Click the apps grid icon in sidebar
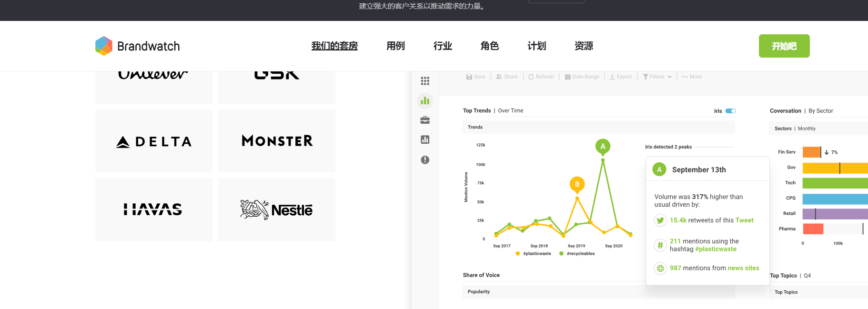The height and width of the screenshot is (309, 868). point(425,81)
